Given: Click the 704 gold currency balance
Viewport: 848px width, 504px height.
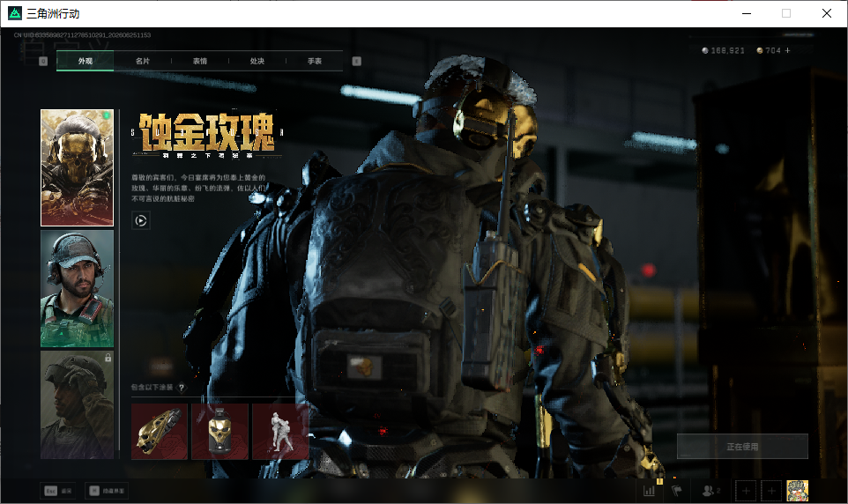Looking at the screenshot, I should point(769,50).
